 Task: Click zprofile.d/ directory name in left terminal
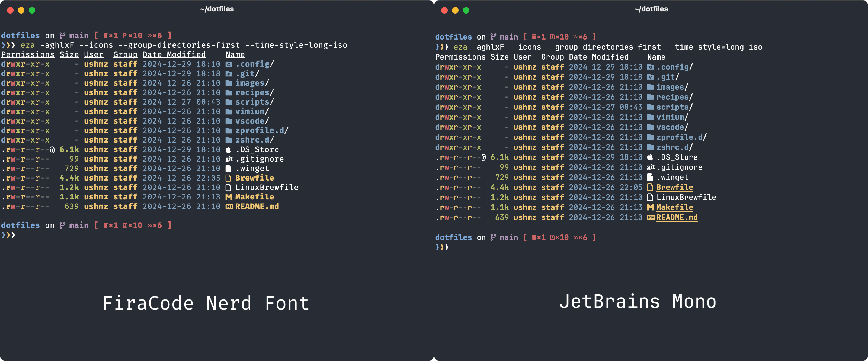coord(262,130)
